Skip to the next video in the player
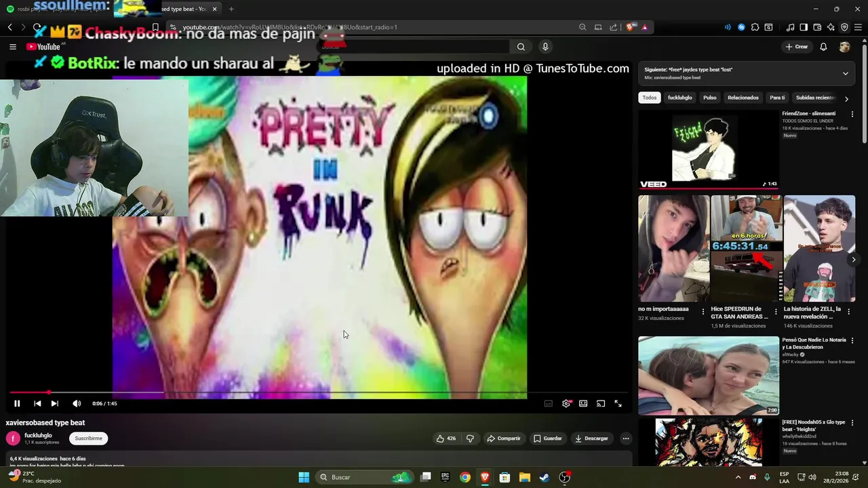This screenshot has width=868, height=488. click(x=55, y=403)
